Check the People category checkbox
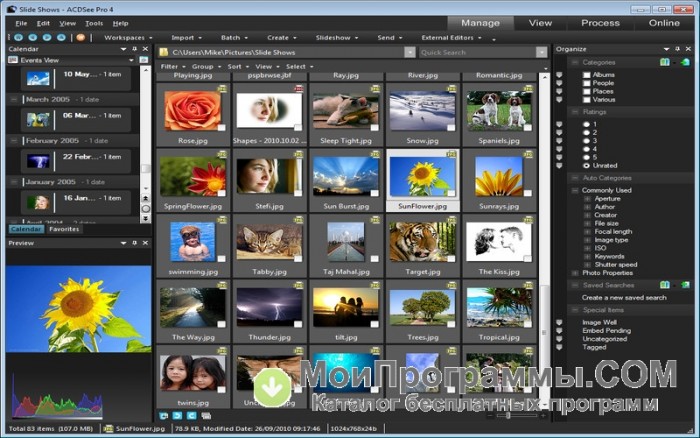The width and height of the screenshot is (700, 438). click(x=587, y=83)
